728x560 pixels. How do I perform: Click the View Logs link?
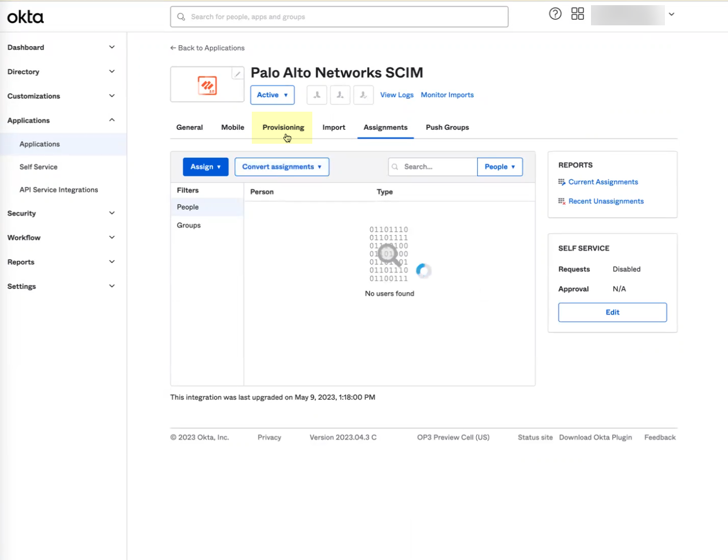(397, 95)
